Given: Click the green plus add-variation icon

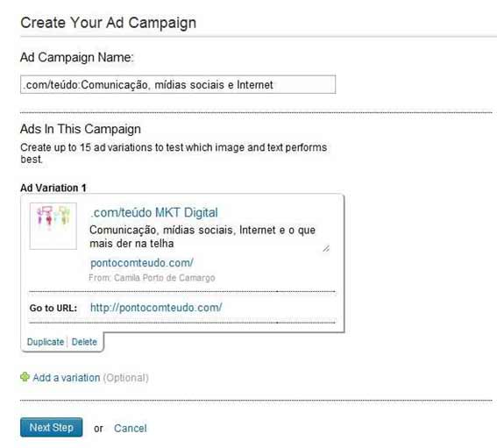Looking at the screenshot, I should (x=25, y=377).
